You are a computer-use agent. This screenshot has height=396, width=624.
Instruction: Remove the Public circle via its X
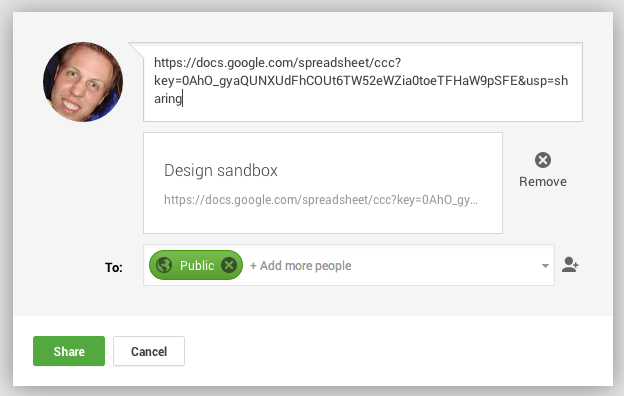coord(229,265)
